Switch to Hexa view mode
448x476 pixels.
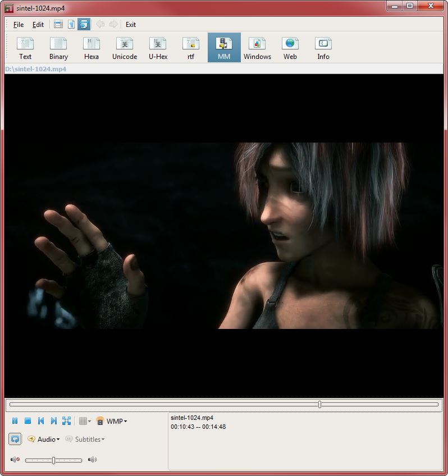coord(92,48)
